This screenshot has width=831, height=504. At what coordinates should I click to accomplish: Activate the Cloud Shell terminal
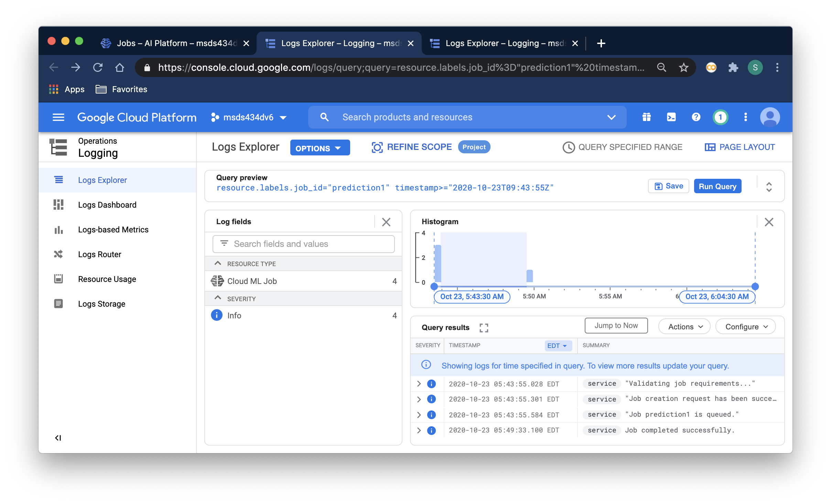(671, 117)
